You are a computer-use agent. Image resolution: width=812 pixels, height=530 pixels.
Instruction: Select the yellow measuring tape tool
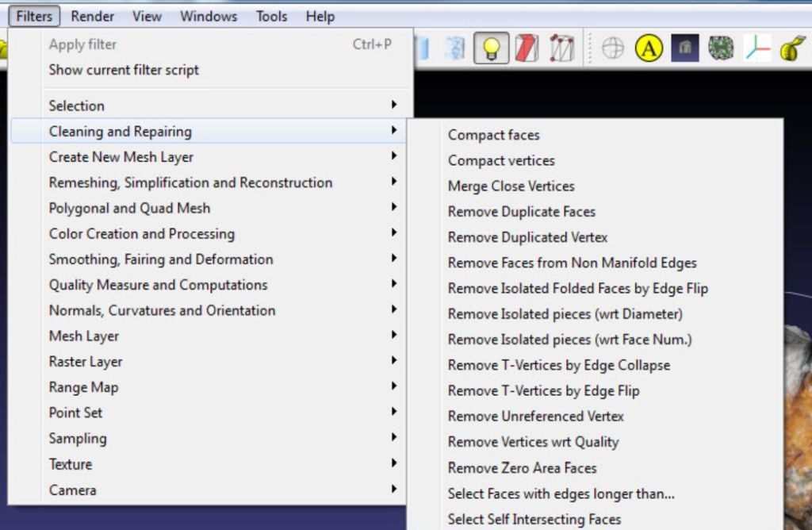pos(792,48)
